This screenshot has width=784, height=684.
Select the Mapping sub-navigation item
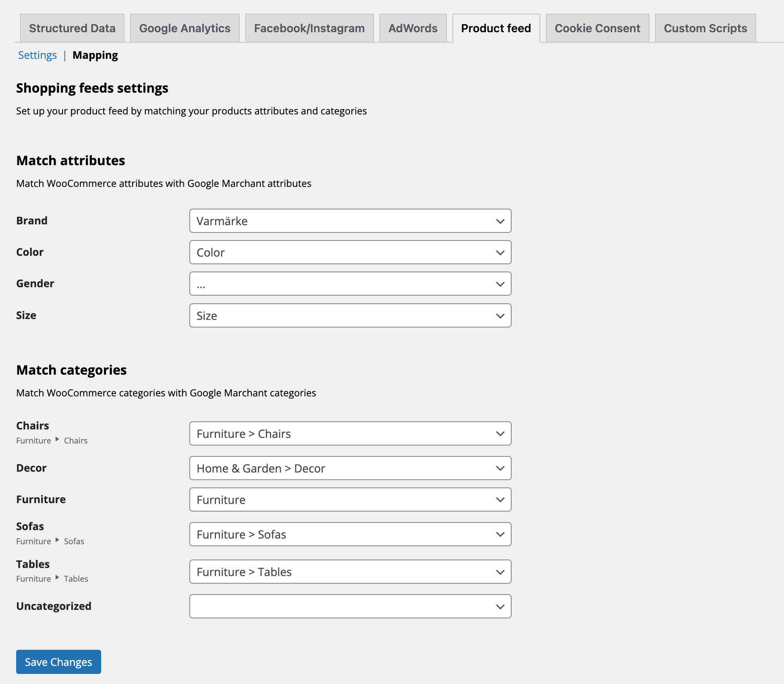95,55
